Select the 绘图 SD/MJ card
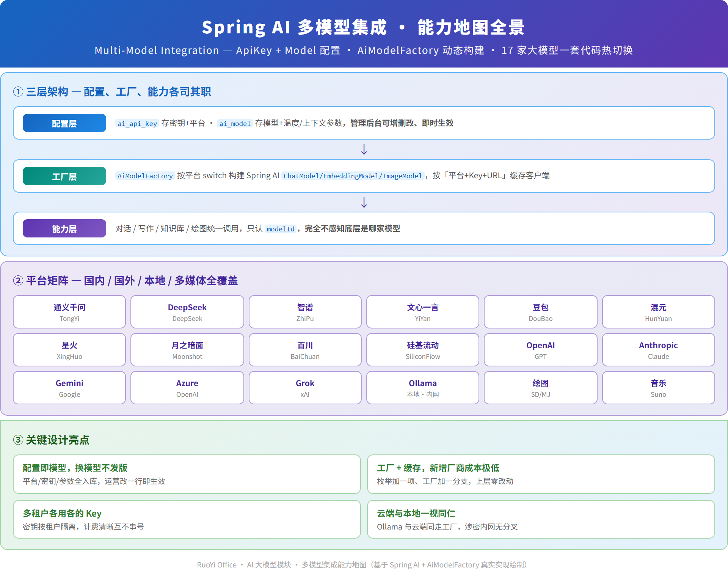The width and height of the screenshot is (728, 572). click(x=541, y=388)
